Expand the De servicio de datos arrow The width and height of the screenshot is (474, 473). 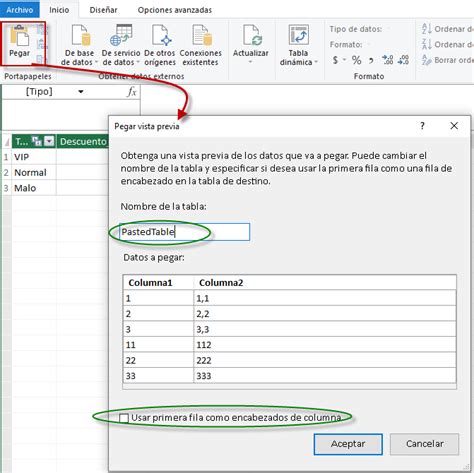pos(138,62)
